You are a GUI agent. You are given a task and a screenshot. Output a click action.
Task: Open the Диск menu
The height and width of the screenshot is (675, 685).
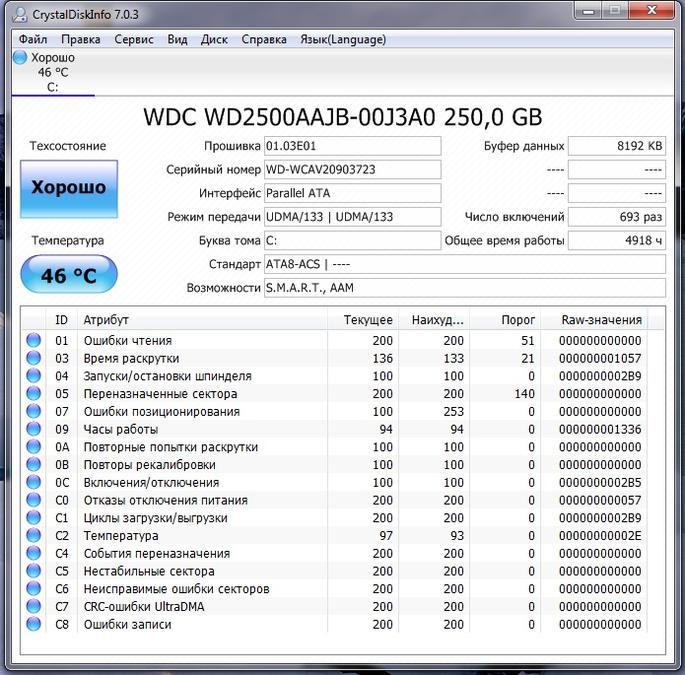(214, 39)
